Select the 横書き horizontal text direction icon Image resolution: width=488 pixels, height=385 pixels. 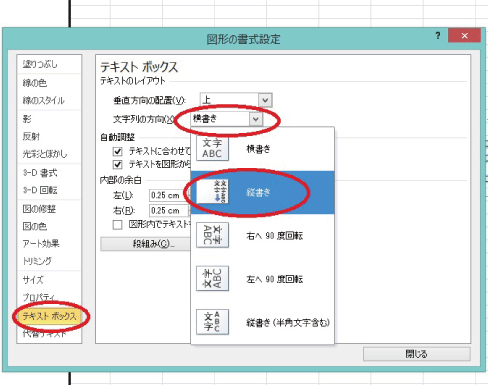coord(212,148)
